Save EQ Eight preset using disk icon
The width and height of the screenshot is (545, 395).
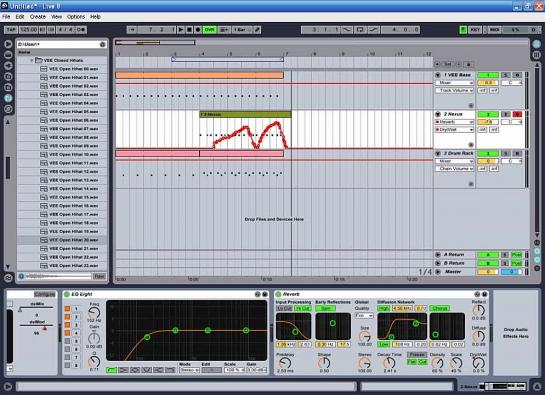(x=265, y=295)
